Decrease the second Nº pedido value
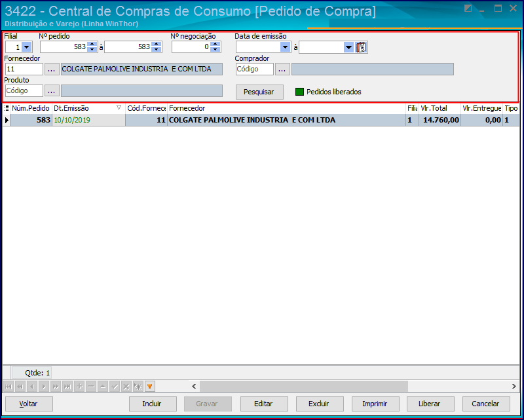Screen dimensions: 524x420 [156, 50]
